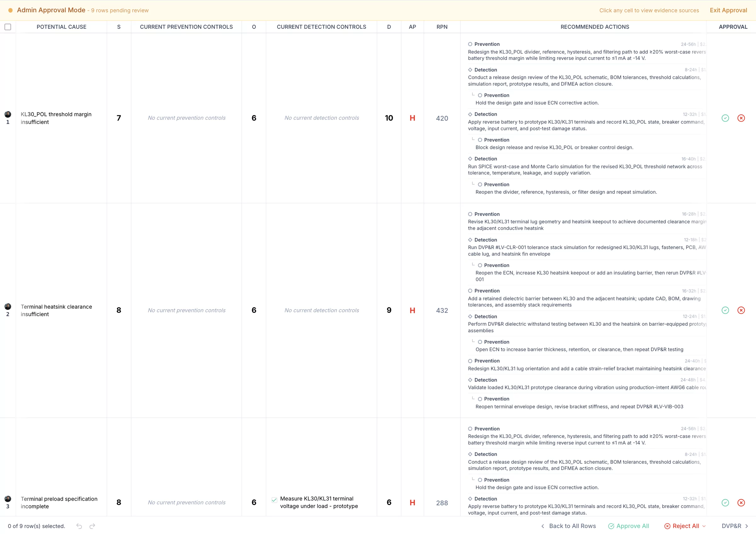Image resolution: width=756 pixels, height=534 pixels.
Task: Reject row 3 Terminal preload specification
Action: click(741, 502)
